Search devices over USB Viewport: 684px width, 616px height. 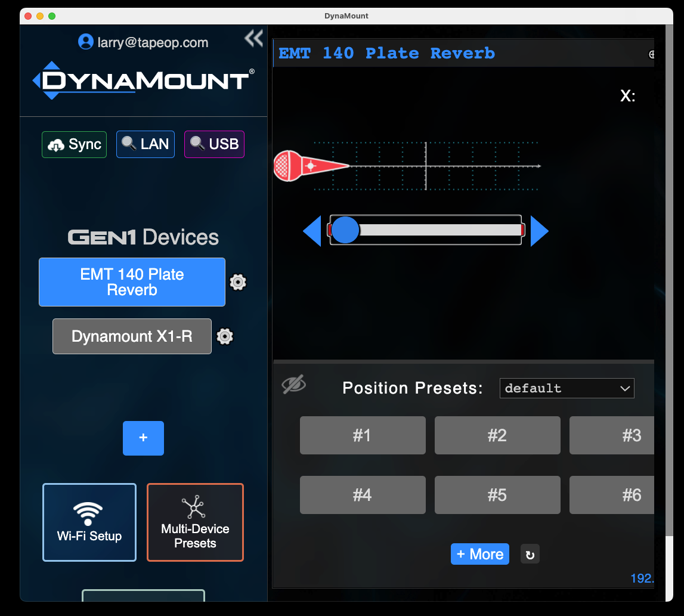(214, 144)
